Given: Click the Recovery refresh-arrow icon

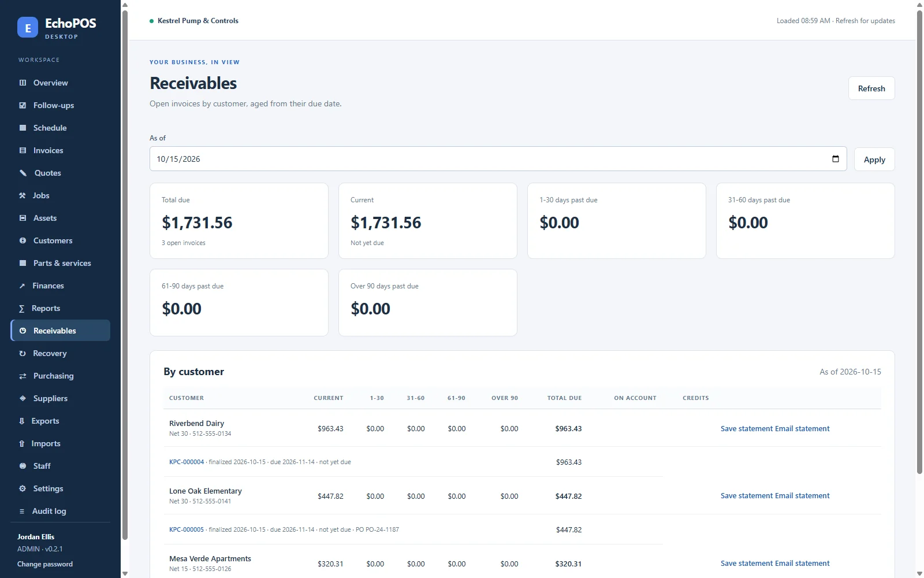Looking at the screenshot, I should 23,353.
